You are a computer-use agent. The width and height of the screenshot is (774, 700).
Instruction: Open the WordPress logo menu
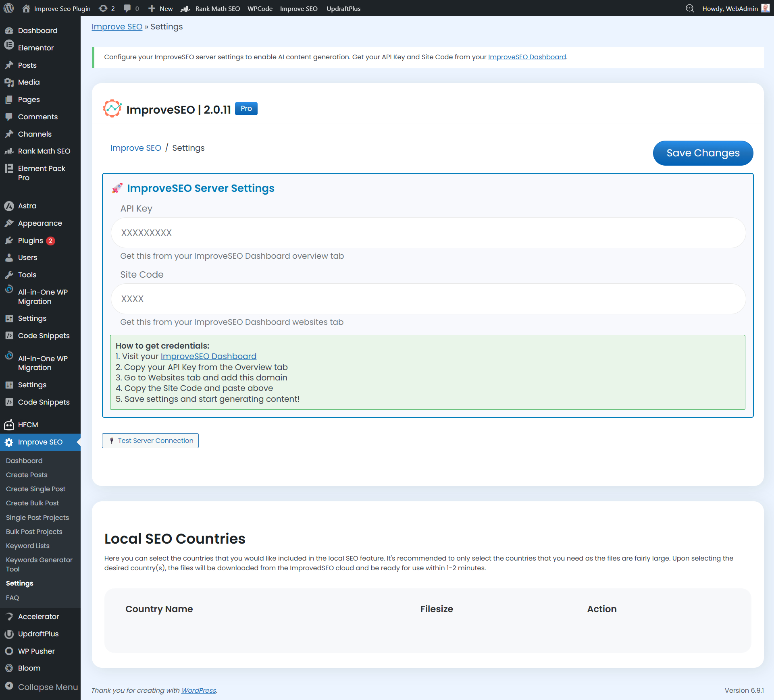8,8
